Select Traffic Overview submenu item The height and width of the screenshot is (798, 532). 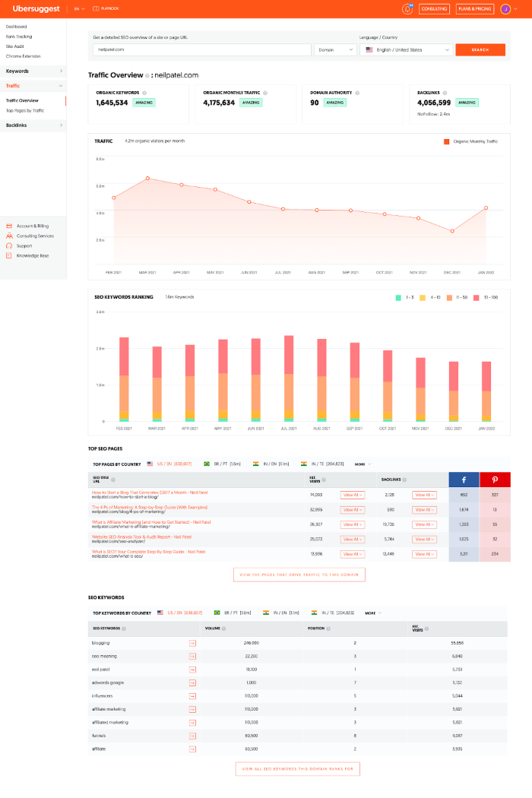coord(22,101)
